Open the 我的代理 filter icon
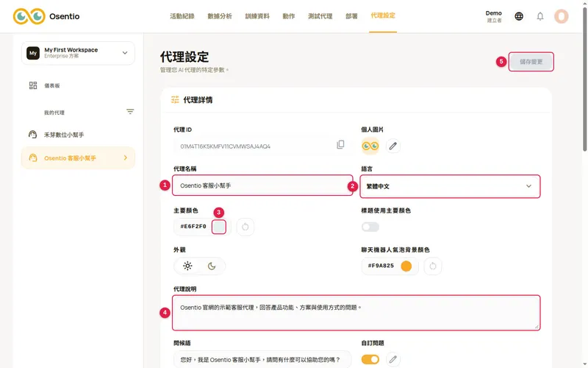The width and height of the screenshot is (588, 368). point(130,112)
